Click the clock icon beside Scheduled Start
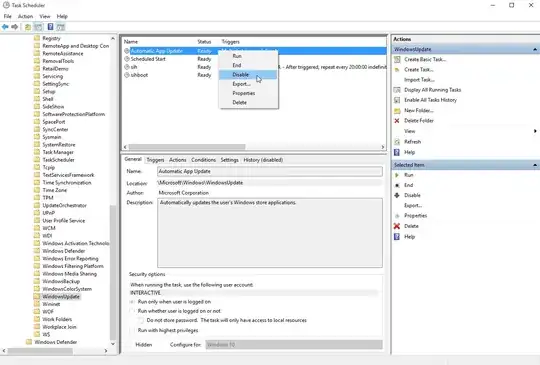The image size is (540, 365). tap(127, 59)
